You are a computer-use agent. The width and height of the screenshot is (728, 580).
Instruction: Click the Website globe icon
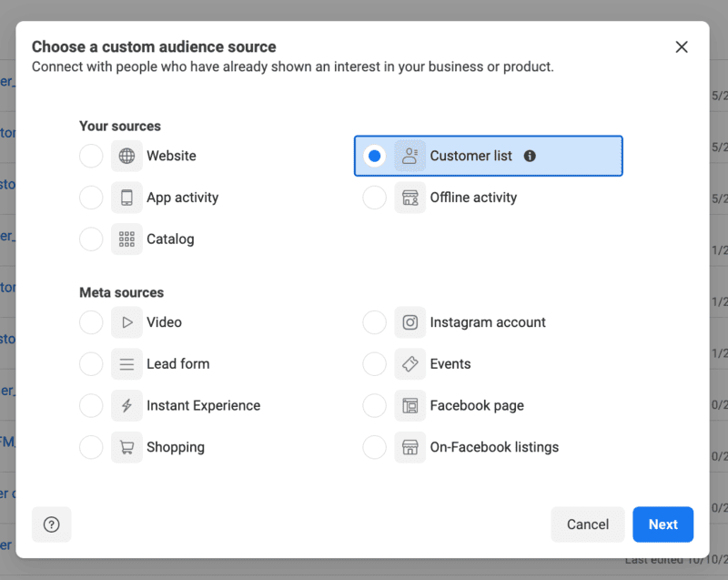[x=126, y=156]
